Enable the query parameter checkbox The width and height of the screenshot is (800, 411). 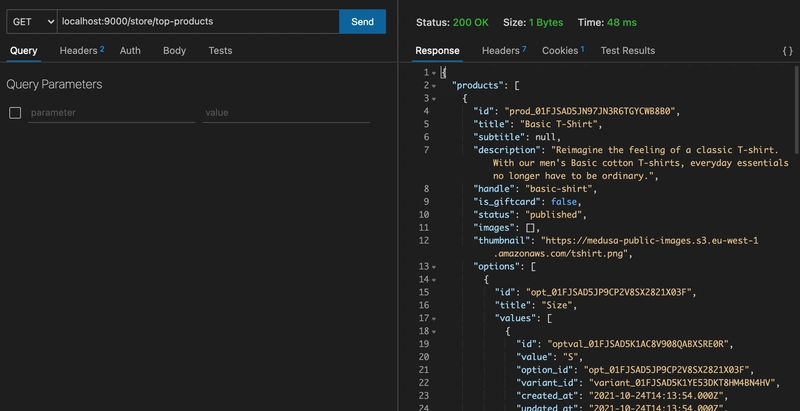[x=15, y=113]
